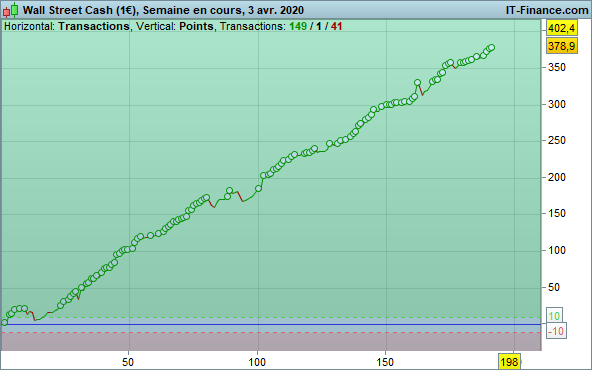Click the yellow 402,4 price label
The height and width of the screenshot is (370, 592).
[x=562, y=28]
